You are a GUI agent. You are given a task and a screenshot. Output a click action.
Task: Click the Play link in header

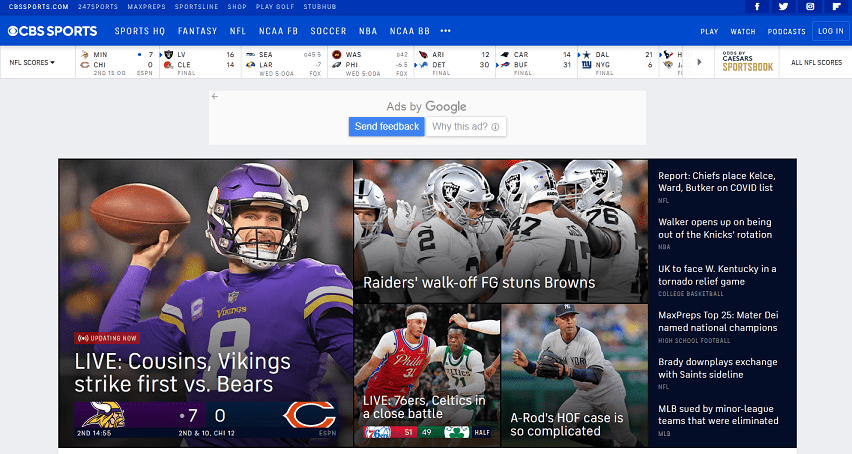click(709, 31)
